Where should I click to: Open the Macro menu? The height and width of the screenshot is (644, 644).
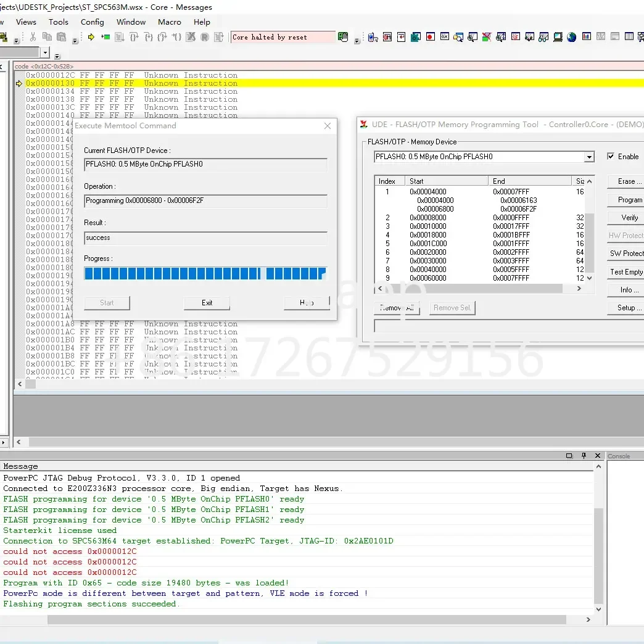(169, 22)
